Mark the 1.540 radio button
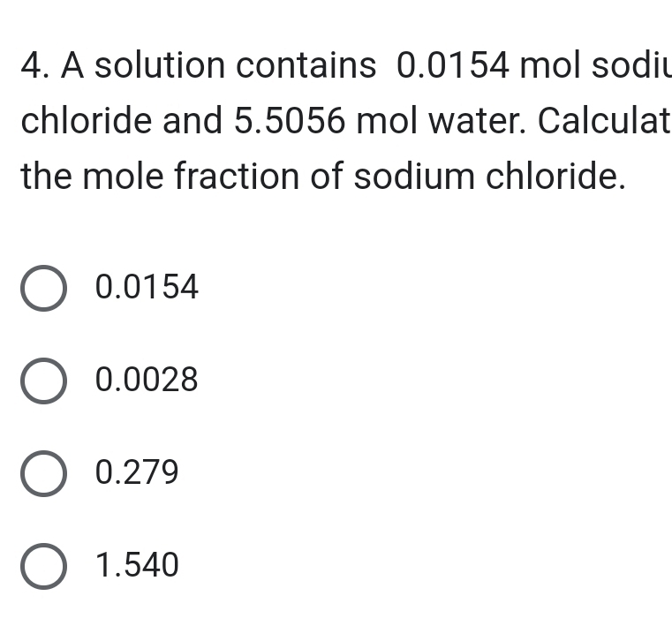Screen dimensions: 672x626 (x=43, y=566)
